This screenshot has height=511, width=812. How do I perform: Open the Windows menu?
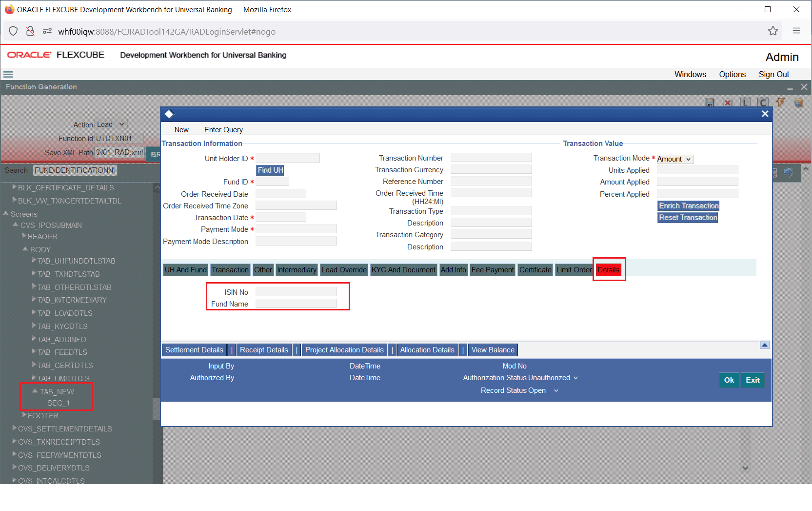click(690, 74)
